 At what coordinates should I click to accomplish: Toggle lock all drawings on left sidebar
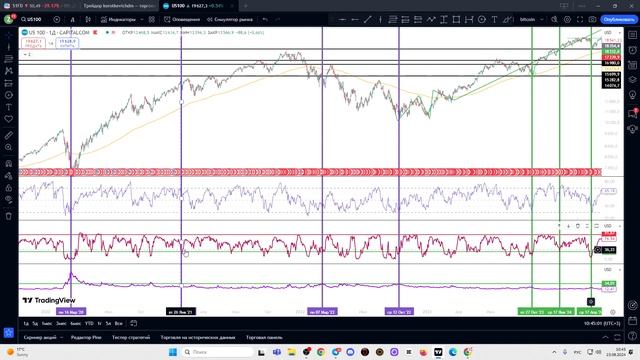coord(9,188)
